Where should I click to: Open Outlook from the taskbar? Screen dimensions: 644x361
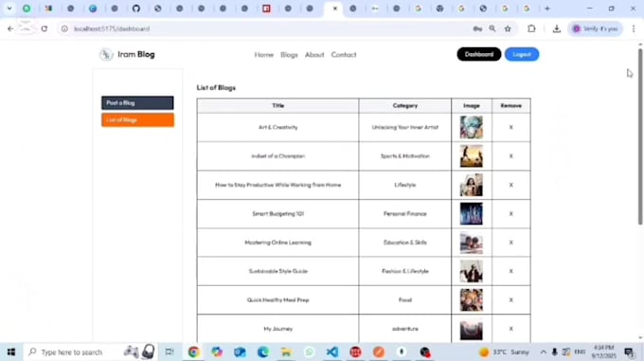point(240,352)
